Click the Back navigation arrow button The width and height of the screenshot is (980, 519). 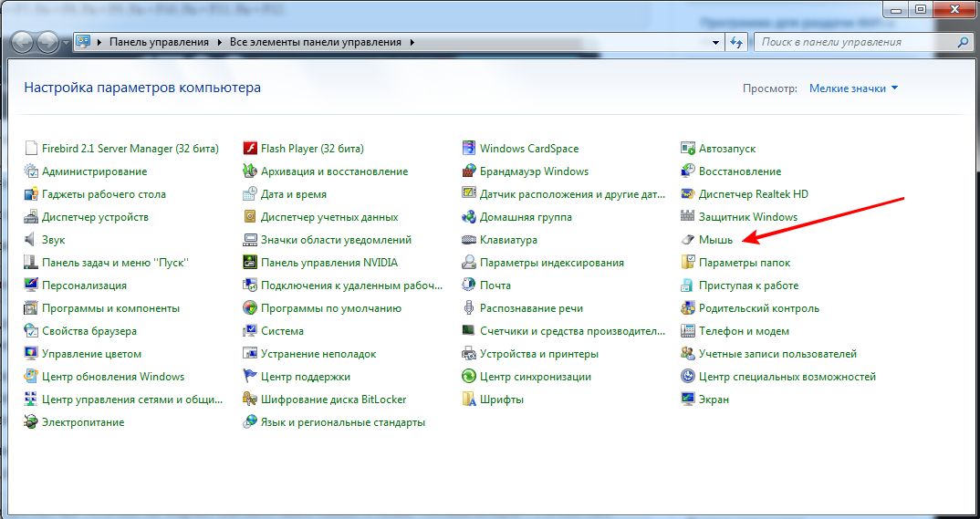click(23, 43)
